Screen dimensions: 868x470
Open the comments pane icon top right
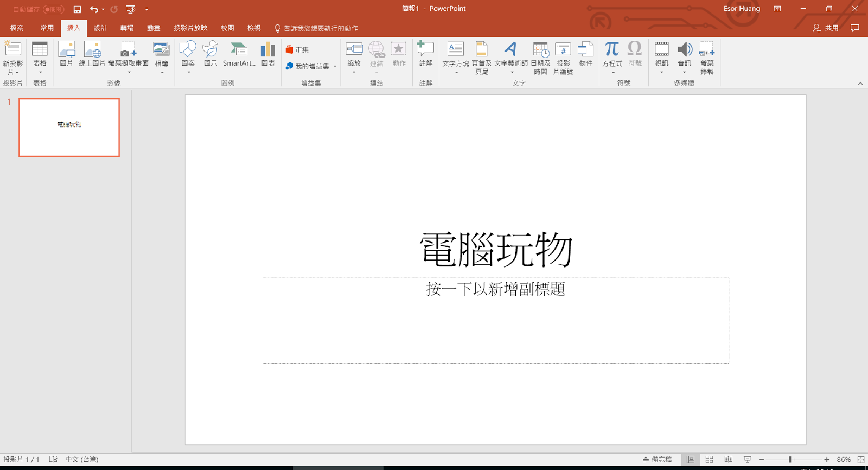(855, 28)
